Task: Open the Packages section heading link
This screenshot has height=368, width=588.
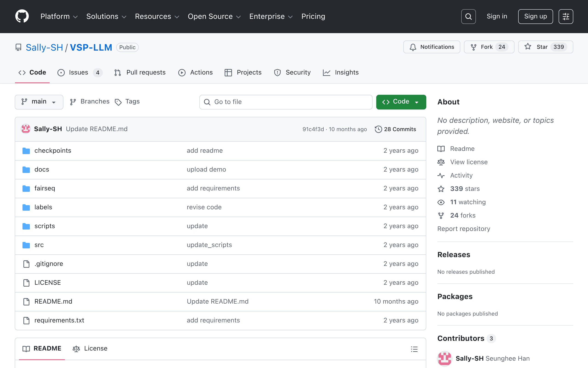Action: [x=455, y=296]
